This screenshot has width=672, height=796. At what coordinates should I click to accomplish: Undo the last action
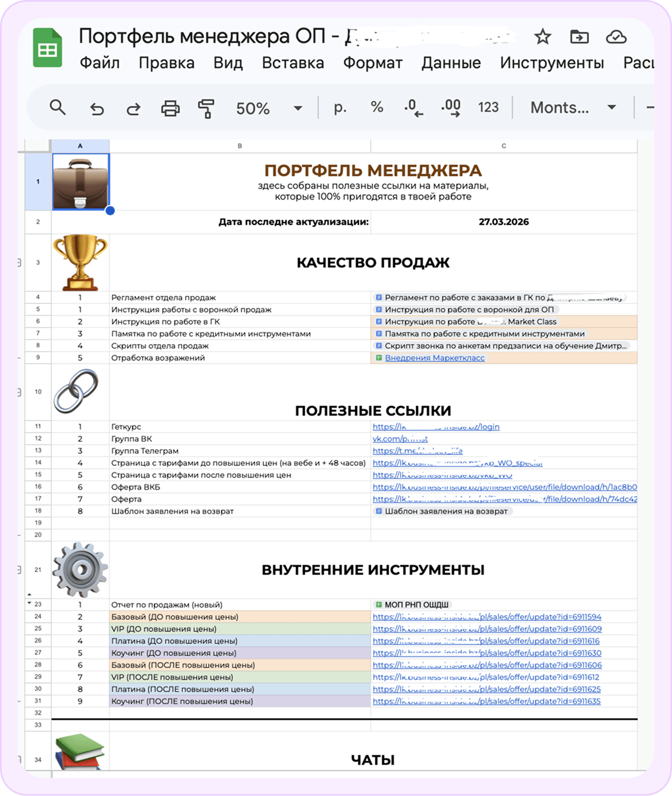tap(97, 108)
